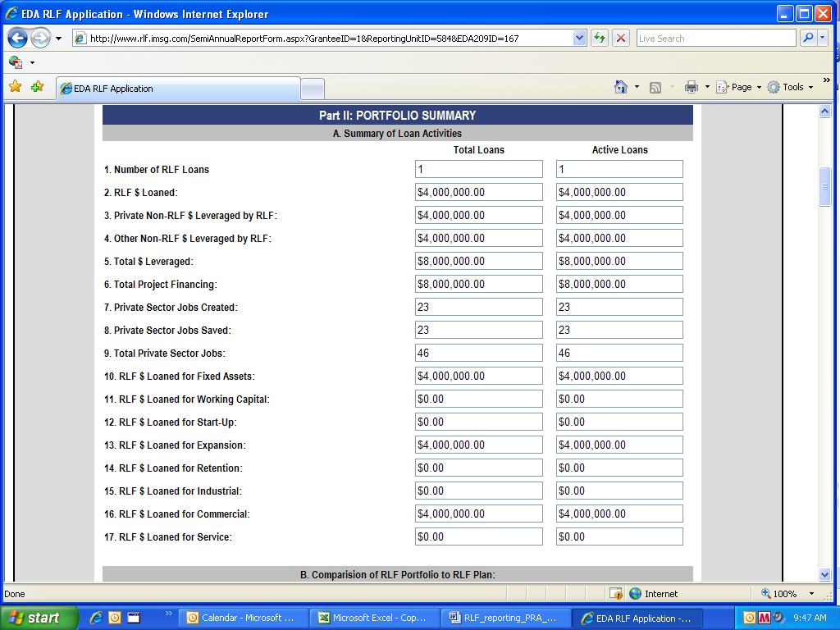Open a new blank tab
Screen dimensions: 840x630
tap(313, 89)
